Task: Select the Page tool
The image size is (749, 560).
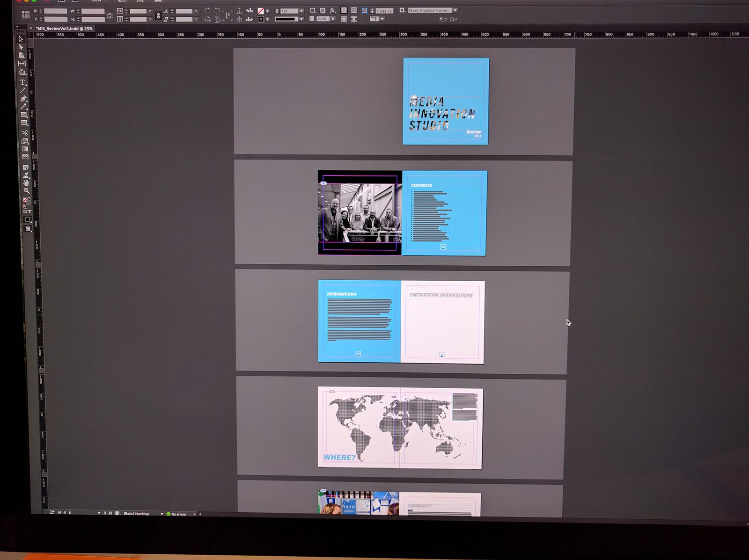Action: click(21, 56)
